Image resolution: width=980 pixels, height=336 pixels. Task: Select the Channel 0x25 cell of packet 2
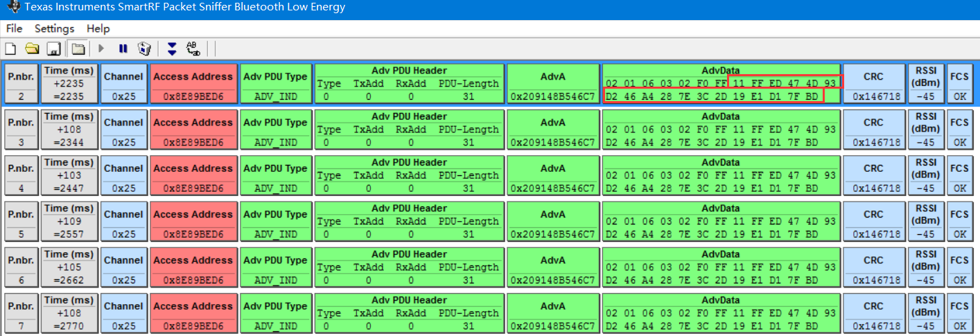[x=123, y=84]
